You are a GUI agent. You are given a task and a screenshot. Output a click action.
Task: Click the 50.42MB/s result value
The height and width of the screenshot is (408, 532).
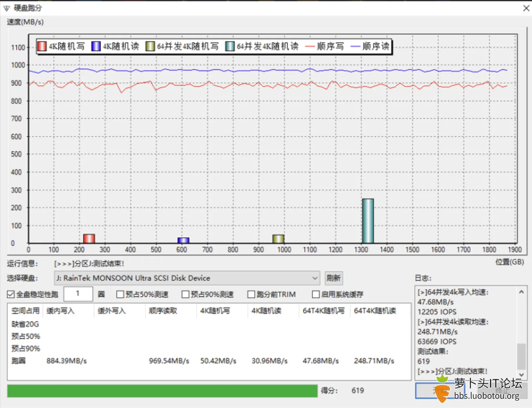pos(218,361)
